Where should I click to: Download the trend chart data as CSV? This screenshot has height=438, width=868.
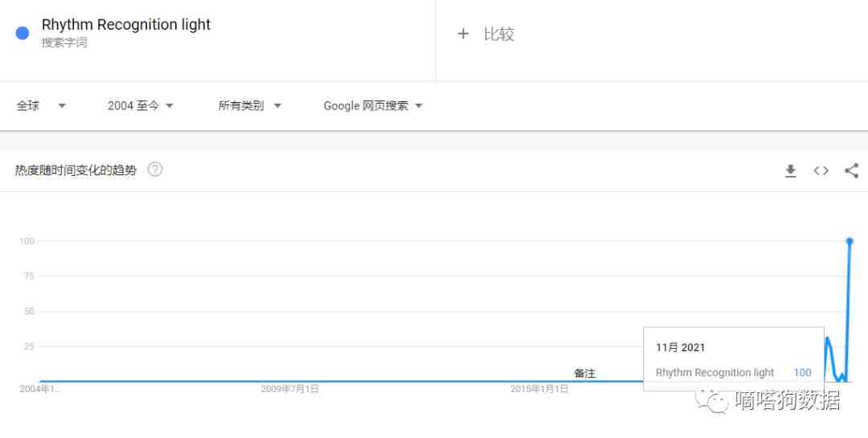click(x=790, y=170)
